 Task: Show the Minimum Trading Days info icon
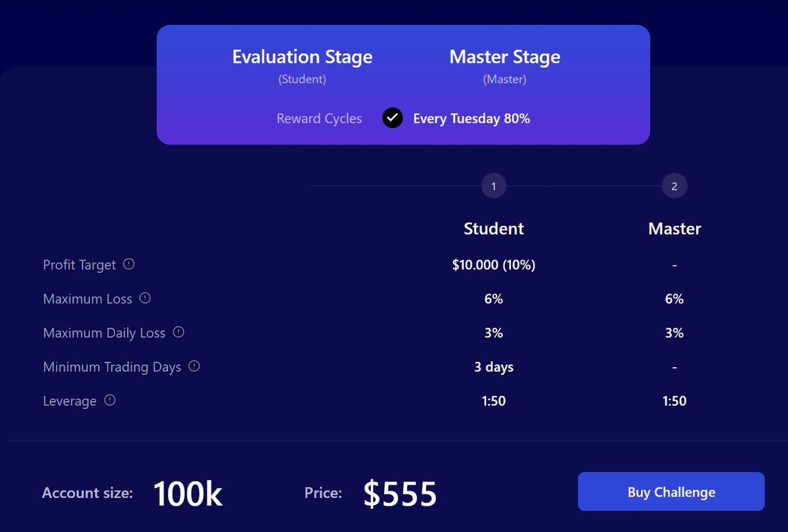194,366
